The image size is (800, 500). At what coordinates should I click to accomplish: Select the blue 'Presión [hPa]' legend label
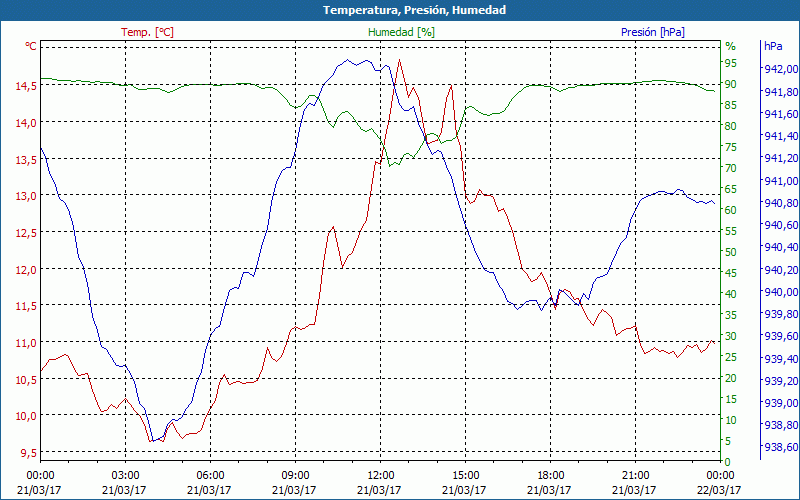(x=653, y=32)
